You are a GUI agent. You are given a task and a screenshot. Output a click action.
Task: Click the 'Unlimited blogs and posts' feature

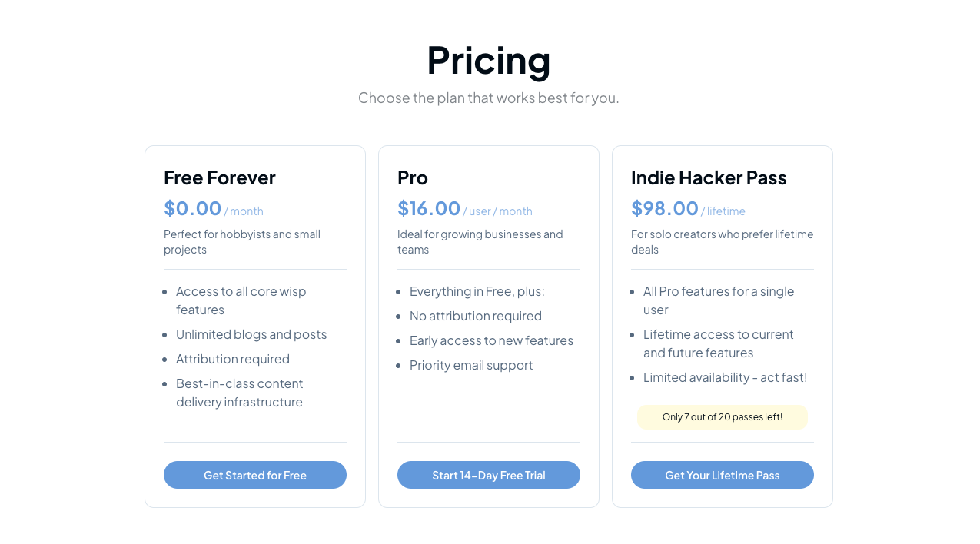click(251, 334)
